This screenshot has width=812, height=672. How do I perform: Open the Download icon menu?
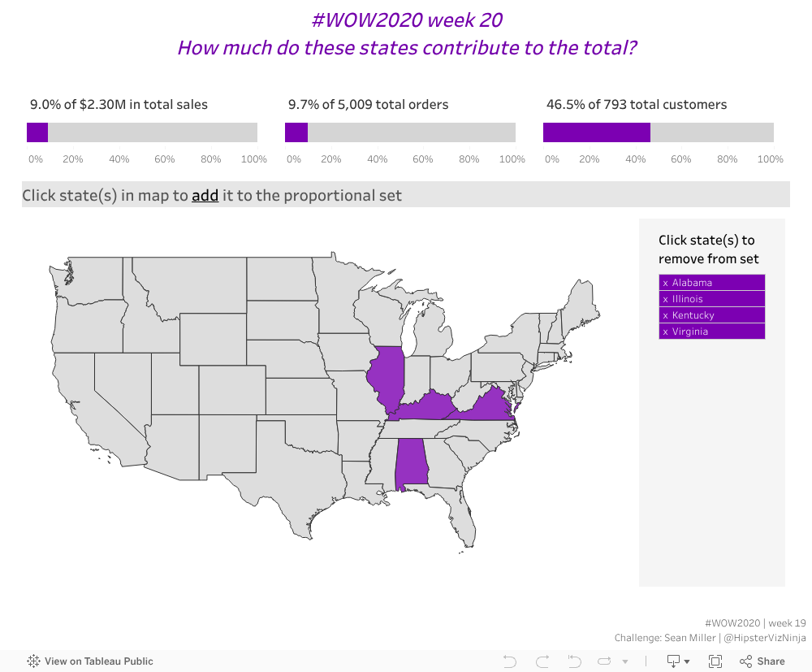pos(673,661)
